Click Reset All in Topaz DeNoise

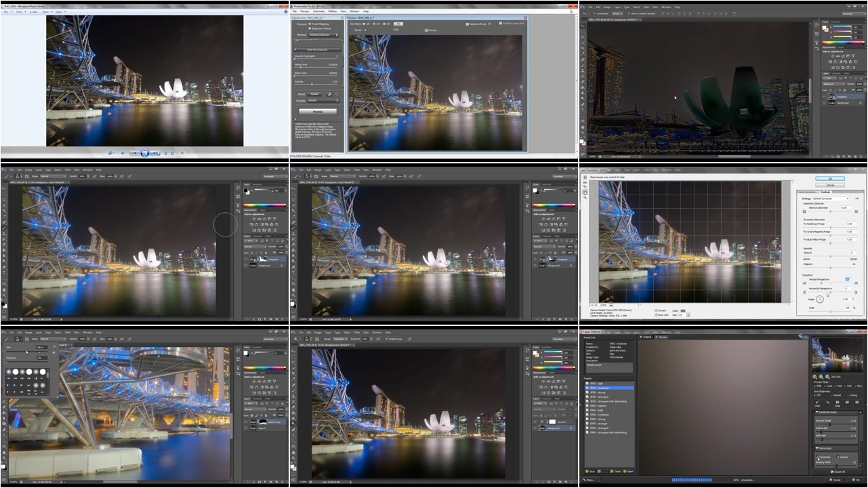click(x=838, y=472)
